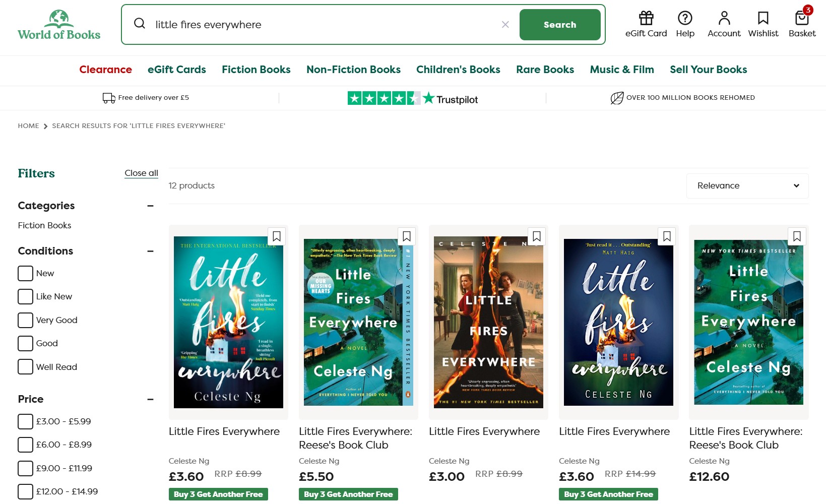Image resolution: width=826 pixels, height=504 pixels.
Task: Click the search magnifier icon
Action: (140, 24)
